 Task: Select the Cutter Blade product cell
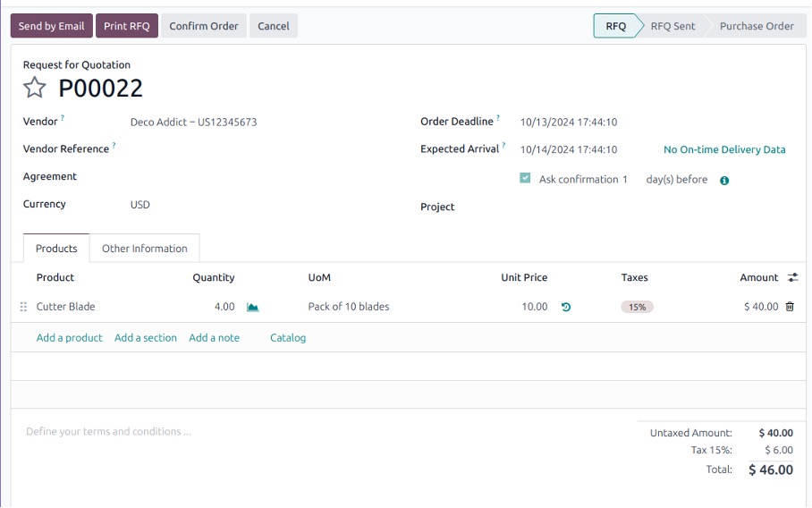66,307
